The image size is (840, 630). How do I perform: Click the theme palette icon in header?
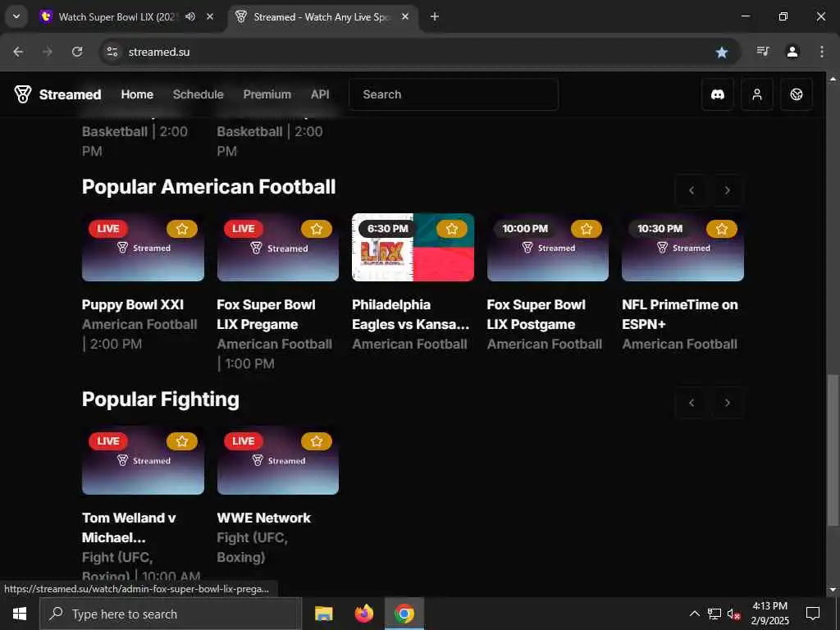(x=797, y=94)
